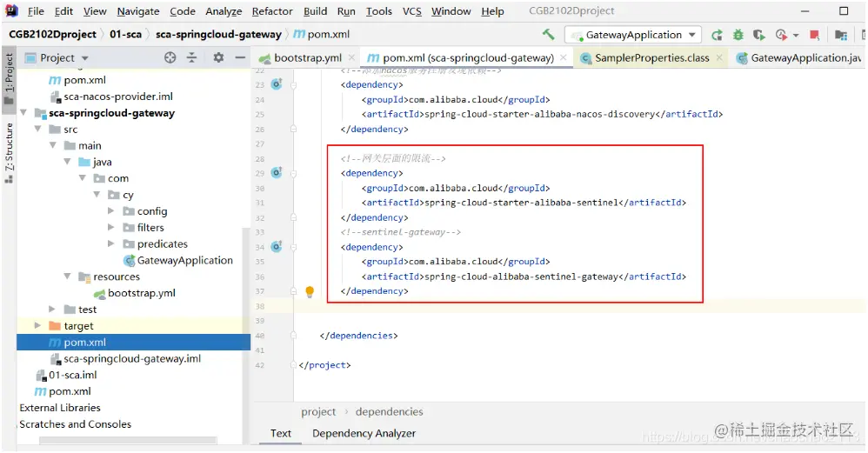The image size is (868, 453).
Task: Expand the predicates package
Action: click(x=110, y=243)
